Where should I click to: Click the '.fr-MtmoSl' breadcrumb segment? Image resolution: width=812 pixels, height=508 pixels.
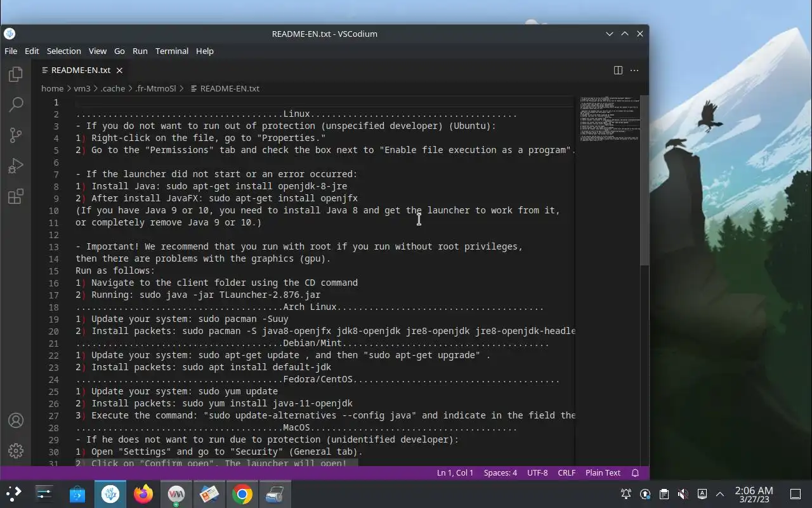[x=155, y=89]
